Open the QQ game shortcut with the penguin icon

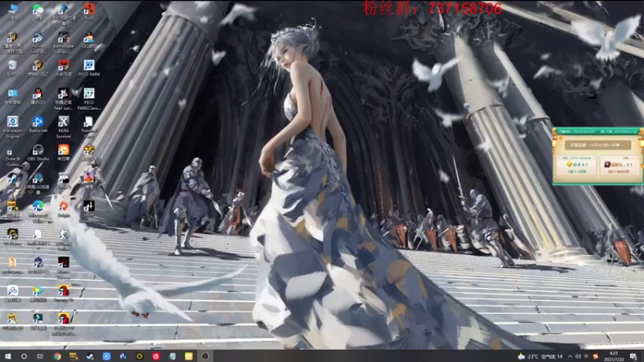coord(89,40)
